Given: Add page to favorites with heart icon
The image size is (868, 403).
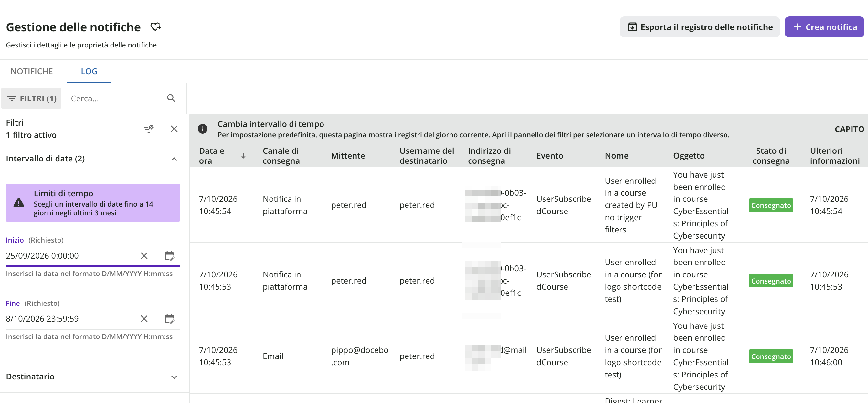Looking at the screenshot, I should coord(155,27).
